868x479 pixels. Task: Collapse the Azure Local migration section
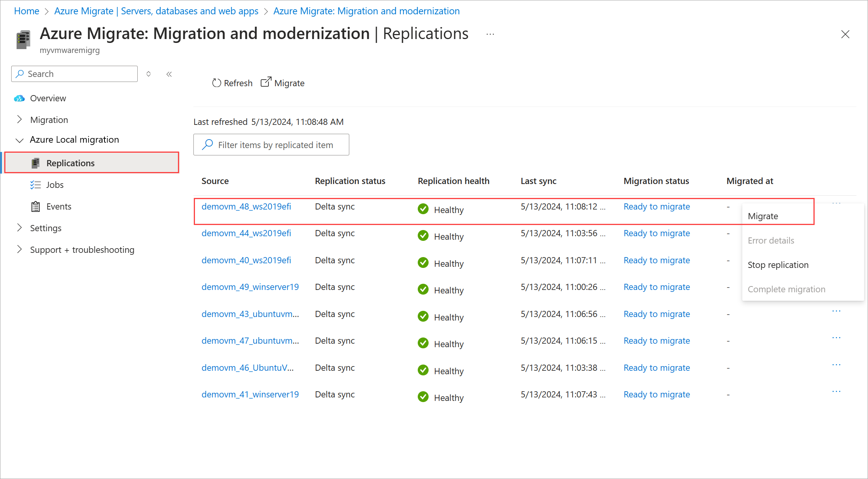20,140
